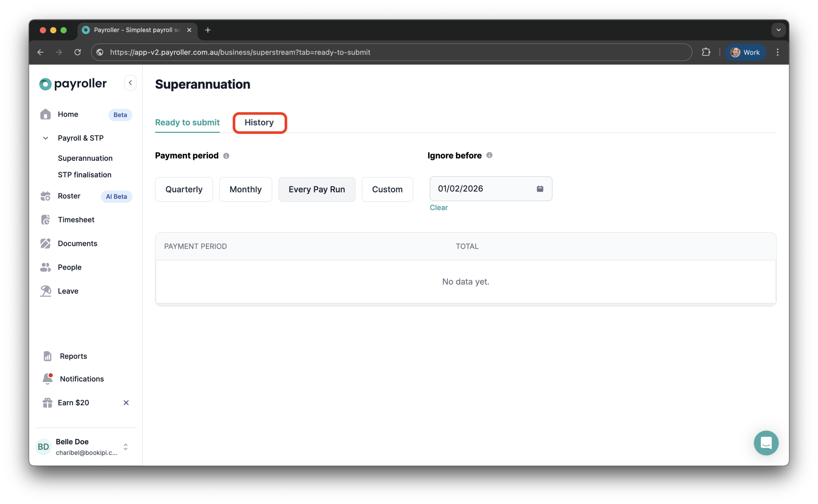The height and width of the screenshot is (504, 818).
Task: Select the Monthly payment period
Action: pyautogui.click(x=245, y=189)
